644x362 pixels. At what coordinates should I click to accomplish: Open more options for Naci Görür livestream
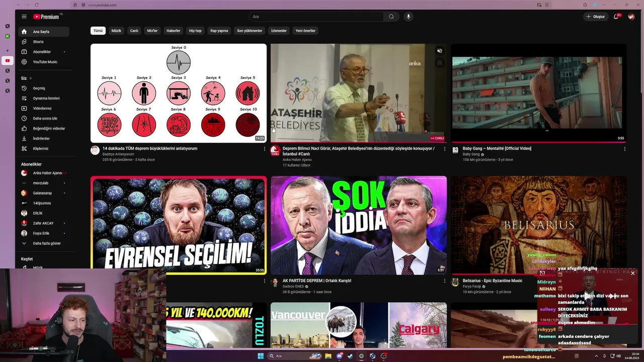(x=445, y=149)
